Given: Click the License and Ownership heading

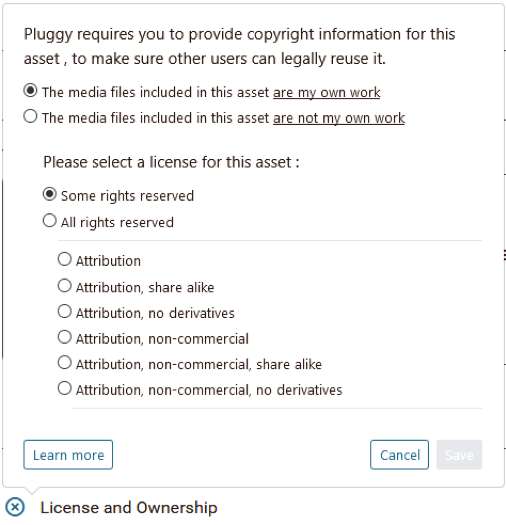Looking at the screenshot, I should (129, 508).
